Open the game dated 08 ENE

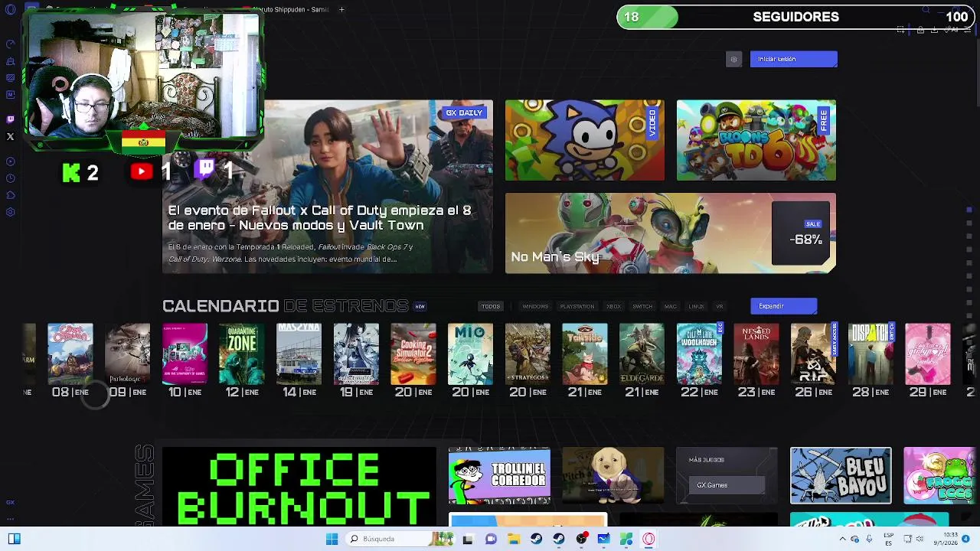pos(70,354)
